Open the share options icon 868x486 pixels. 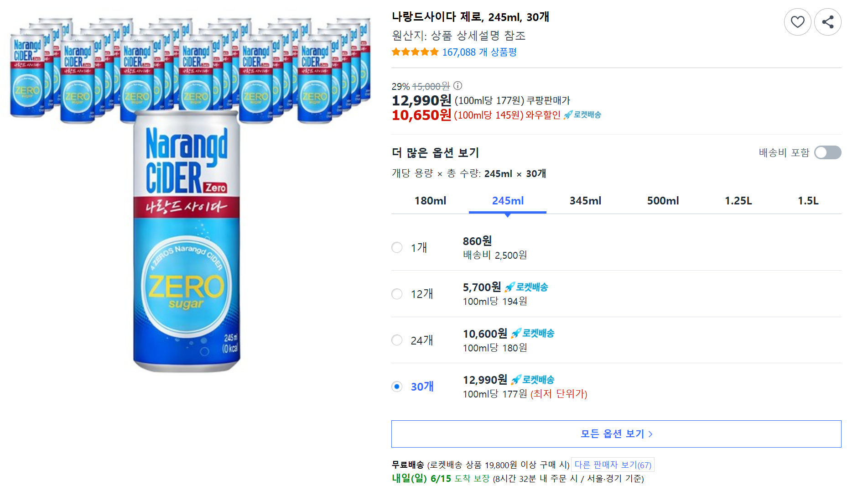click(x=828, y=21)
